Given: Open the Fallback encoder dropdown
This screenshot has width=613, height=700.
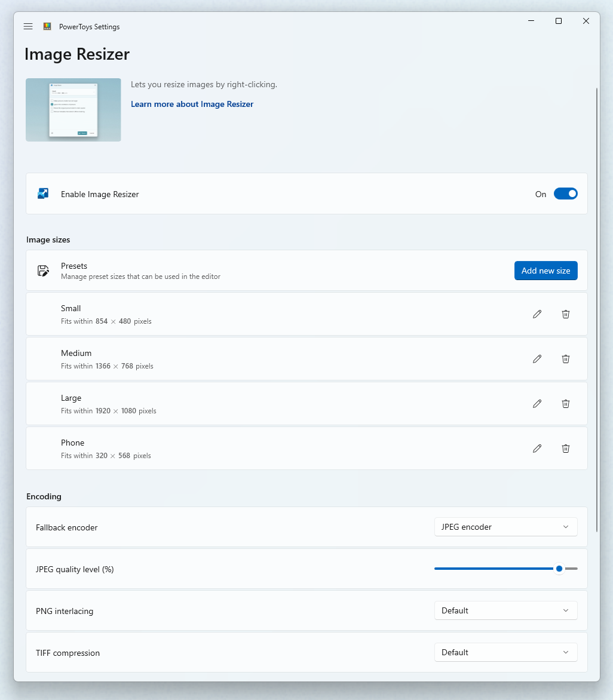Looking at the screenshot, I should (505, 527).
